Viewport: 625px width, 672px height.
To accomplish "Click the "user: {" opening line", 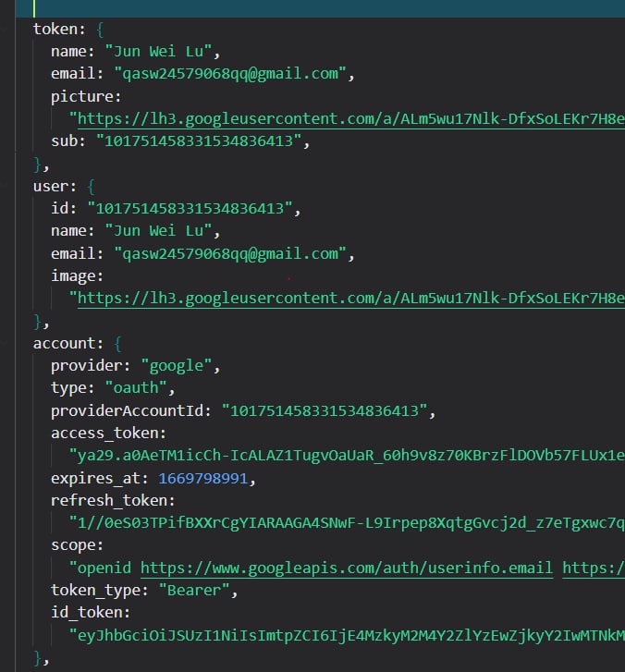I will (x=64, y=187).
